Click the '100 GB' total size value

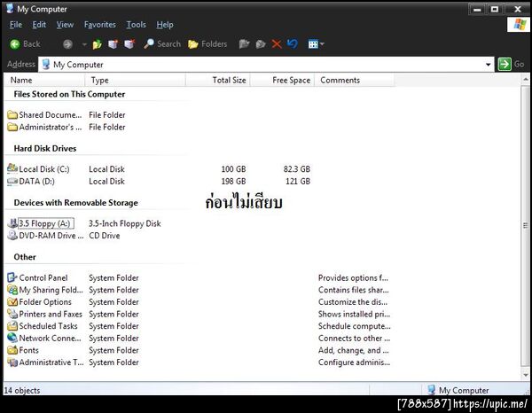click(x=233, y=169)
